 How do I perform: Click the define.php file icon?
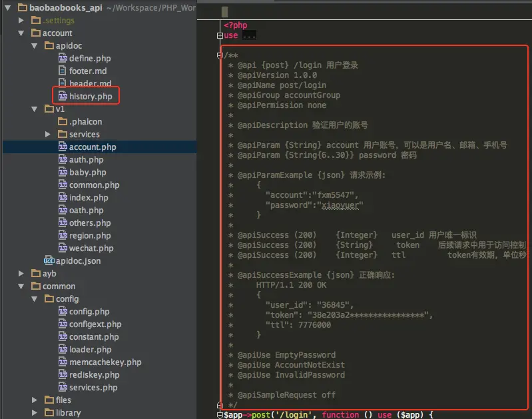pos(63,59)
